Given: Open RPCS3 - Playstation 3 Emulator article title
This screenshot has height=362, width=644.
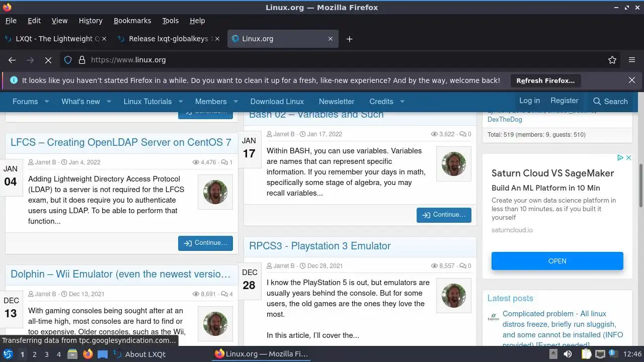Looking at the screenshot, I should click(320, 246).
